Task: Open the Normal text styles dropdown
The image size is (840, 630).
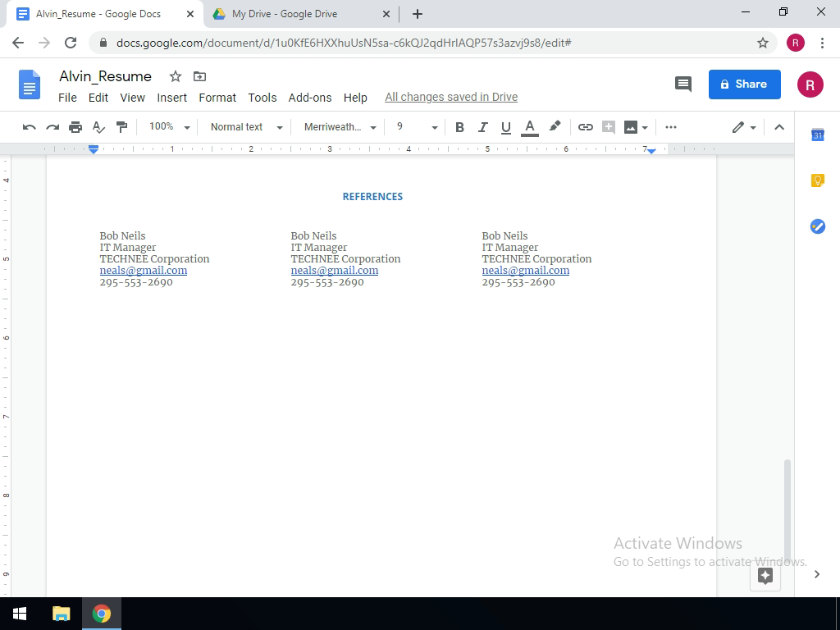Action: [246, 127]
